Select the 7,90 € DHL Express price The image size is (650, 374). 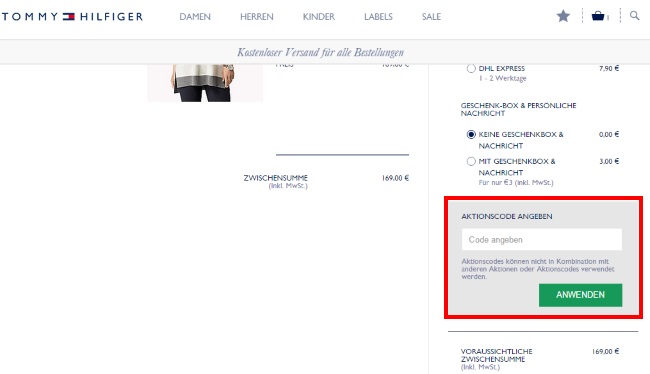(609, 68)
